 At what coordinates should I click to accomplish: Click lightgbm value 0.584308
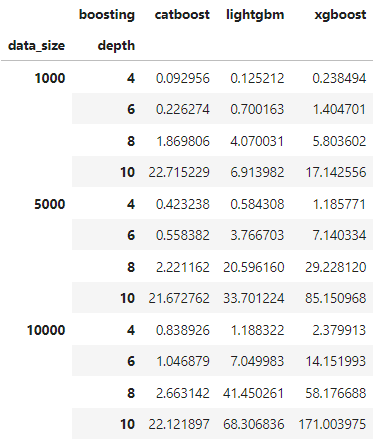257,204
